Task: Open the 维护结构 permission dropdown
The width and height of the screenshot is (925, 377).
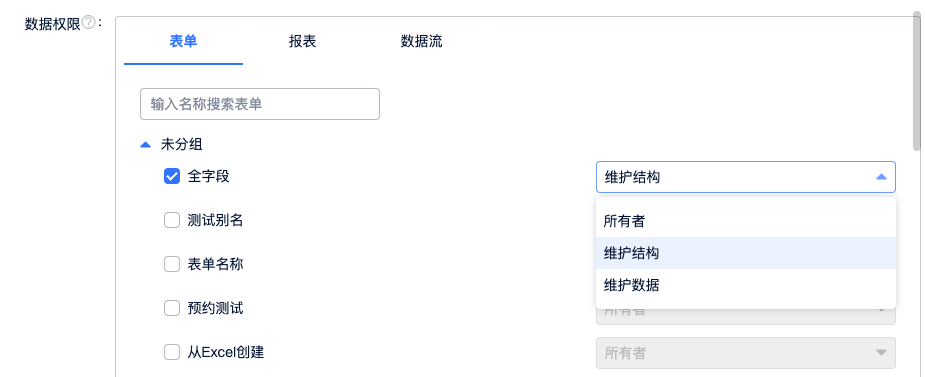Action: pos(746,177)
